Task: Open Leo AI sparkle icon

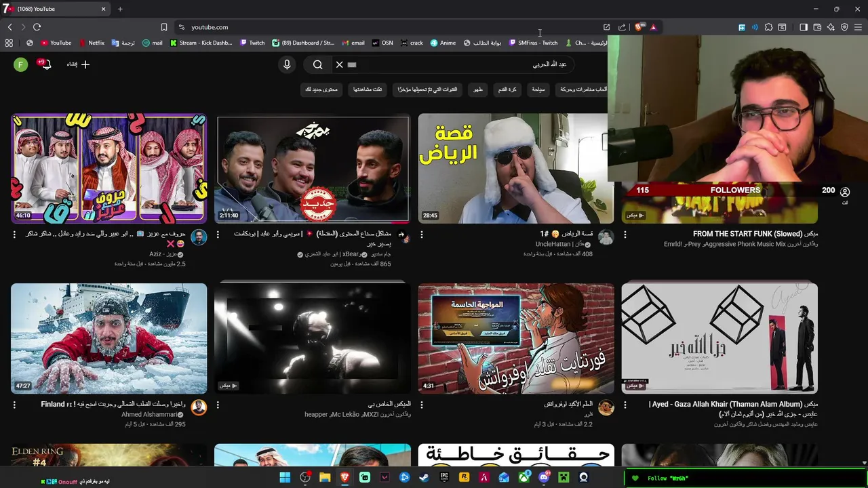Action: pyautogui.click(x=831, y=27)
